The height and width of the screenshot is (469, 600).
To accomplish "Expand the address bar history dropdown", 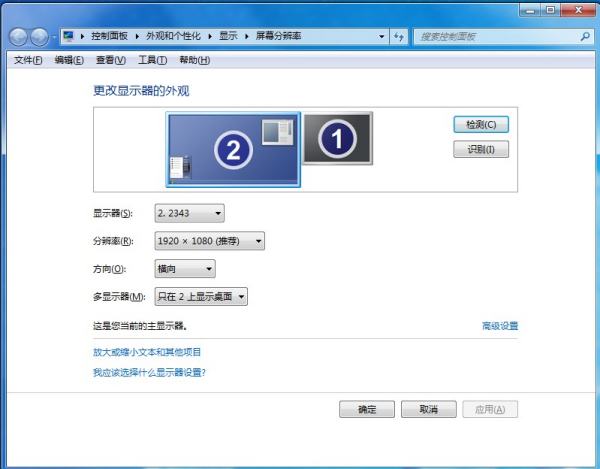I will coord(382,37).
